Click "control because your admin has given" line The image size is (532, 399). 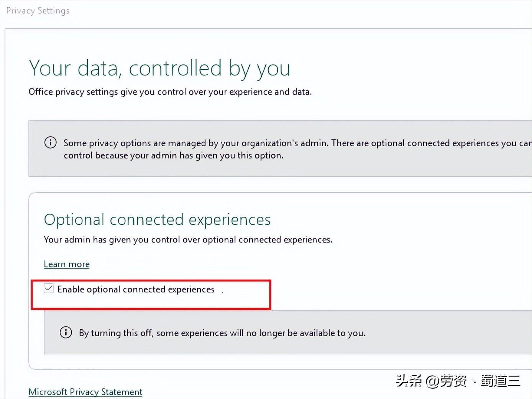pyautogui.click(x=173, y=155)
